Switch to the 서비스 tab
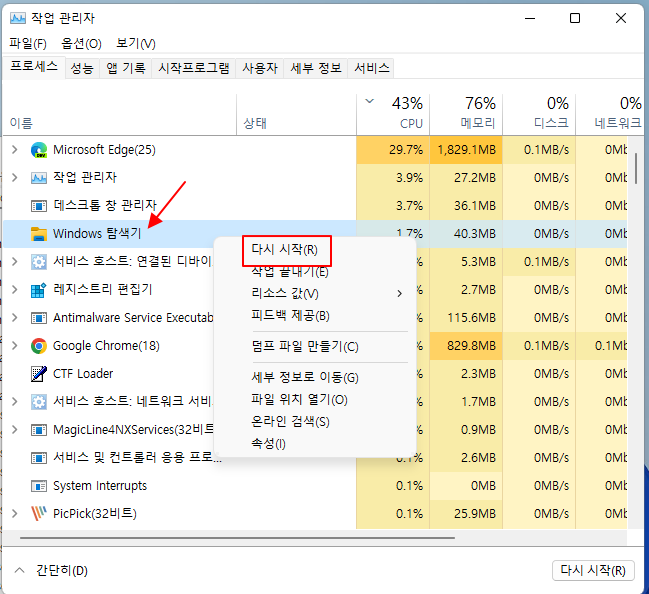The width and height of the screenshot is (649, 594). (x=372, y=68)
